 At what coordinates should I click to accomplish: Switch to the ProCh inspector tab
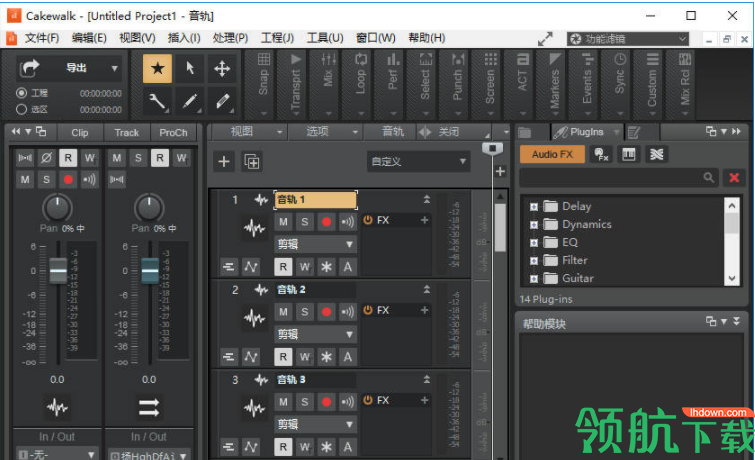(x=173, y=132)
